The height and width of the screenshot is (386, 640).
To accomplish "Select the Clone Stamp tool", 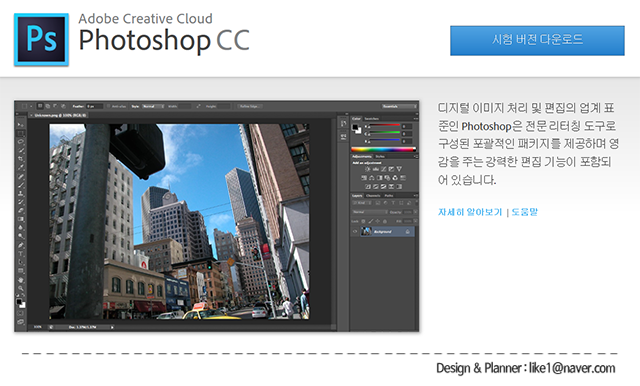I will (x=20, y=193).
